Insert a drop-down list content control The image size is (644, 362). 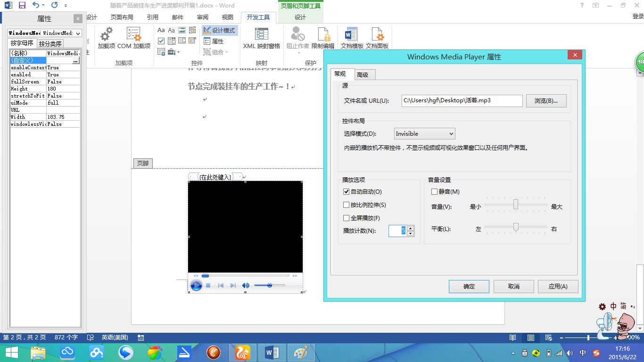(x=182, y=41)
